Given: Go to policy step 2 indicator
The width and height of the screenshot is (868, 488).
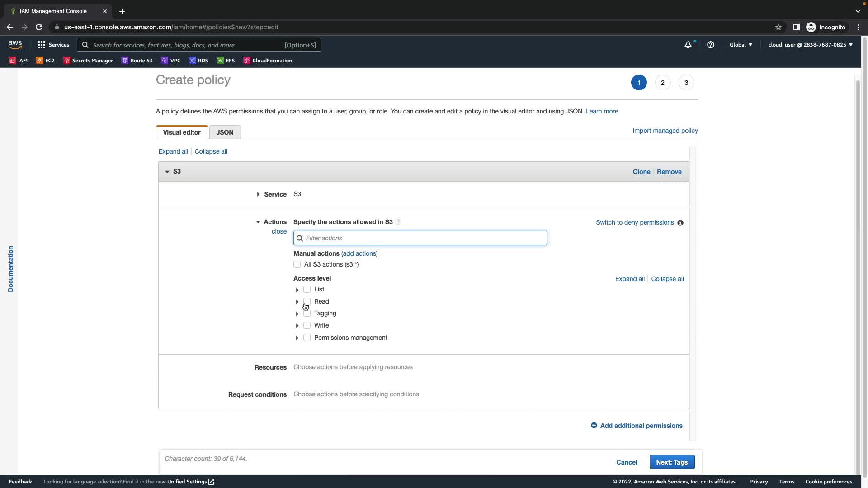Looking at the screenshot, I should 662,83.
